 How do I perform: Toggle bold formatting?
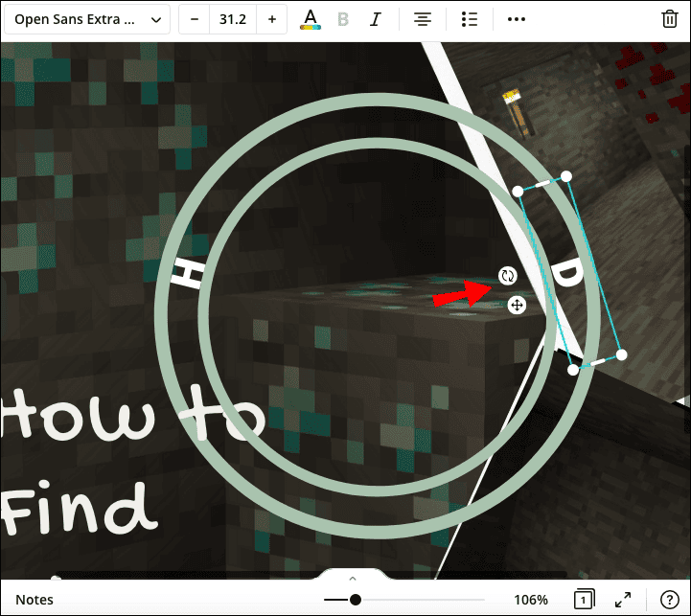(343, 19)
